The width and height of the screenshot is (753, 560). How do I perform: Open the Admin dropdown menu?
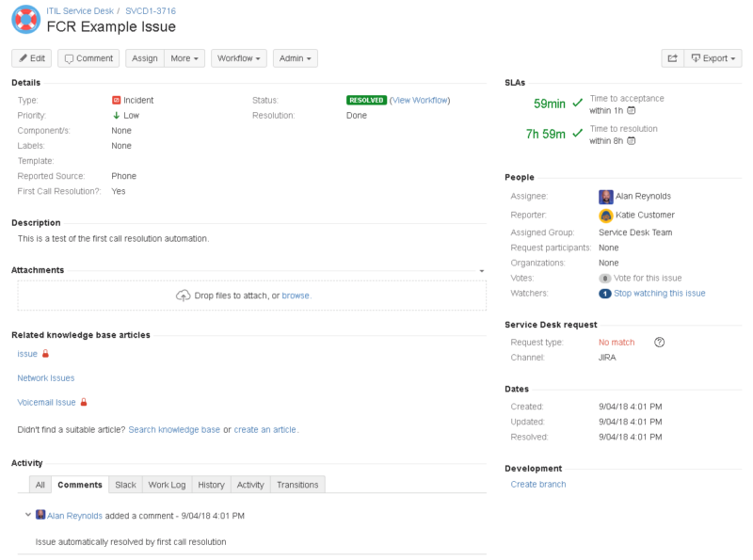click(x=295, y=58)
